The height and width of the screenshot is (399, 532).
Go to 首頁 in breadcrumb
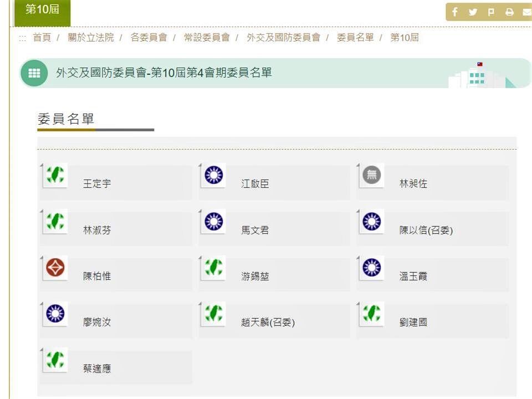click(x=42, y=37)
